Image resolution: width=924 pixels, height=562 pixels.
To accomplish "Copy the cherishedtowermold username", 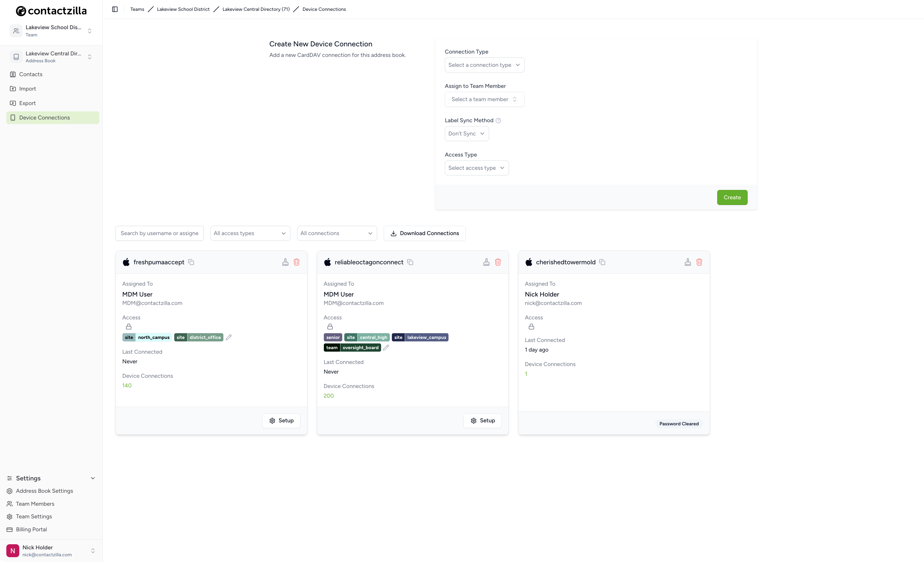I will click(x=602, y=262).
